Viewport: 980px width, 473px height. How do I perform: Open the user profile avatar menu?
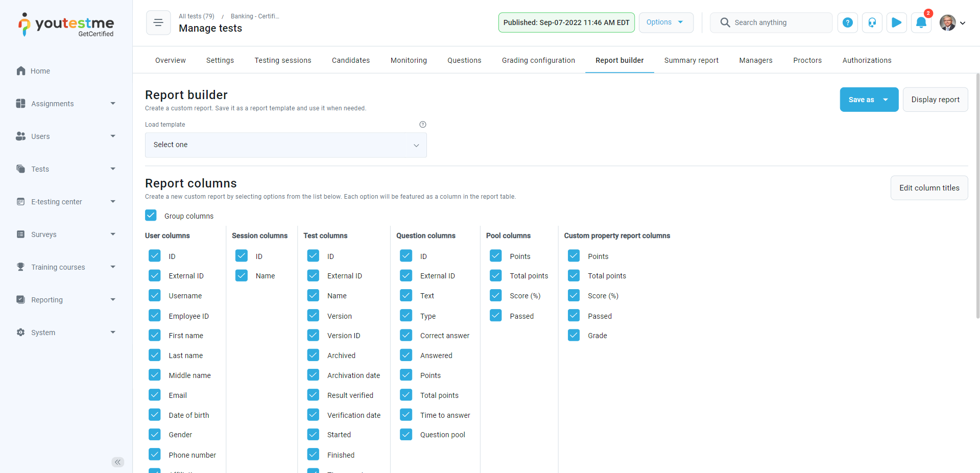point(952,22)
